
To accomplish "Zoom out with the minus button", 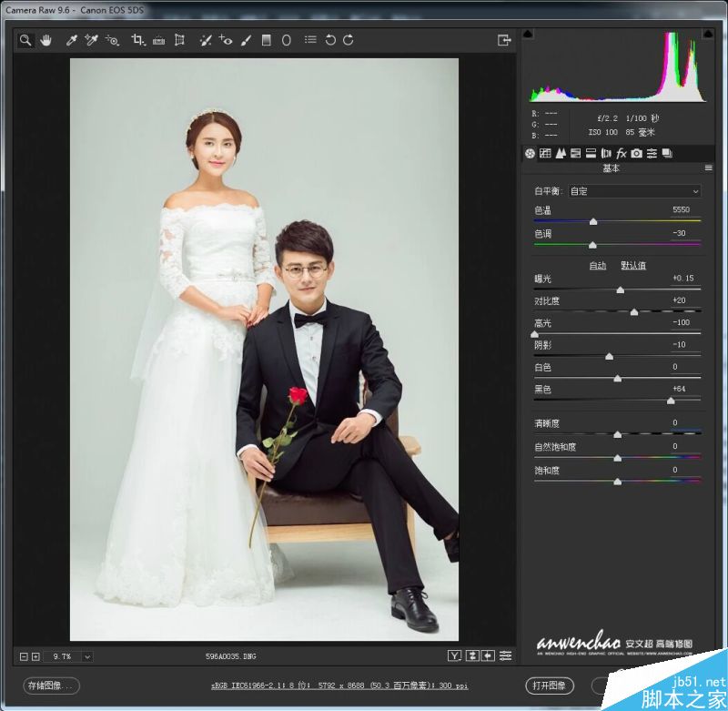I will (x=24, y=656).
